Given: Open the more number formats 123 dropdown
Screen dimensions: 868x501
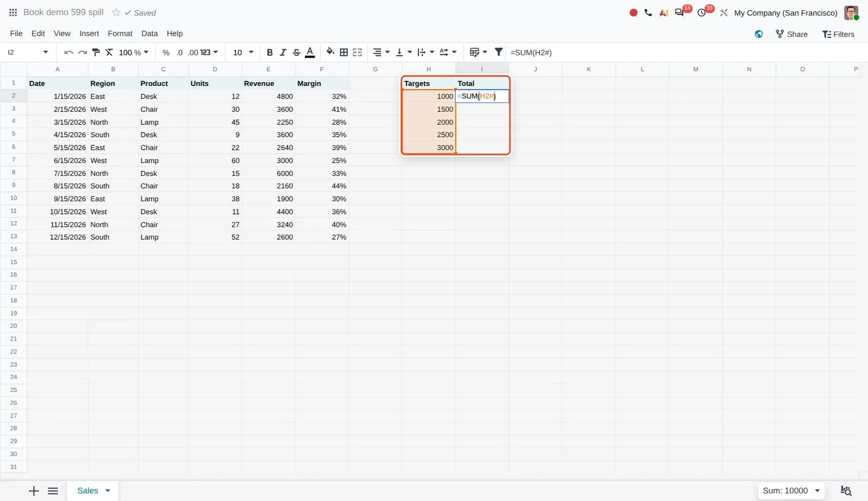Looking at the screenshot, I should (x=209, y=53).
